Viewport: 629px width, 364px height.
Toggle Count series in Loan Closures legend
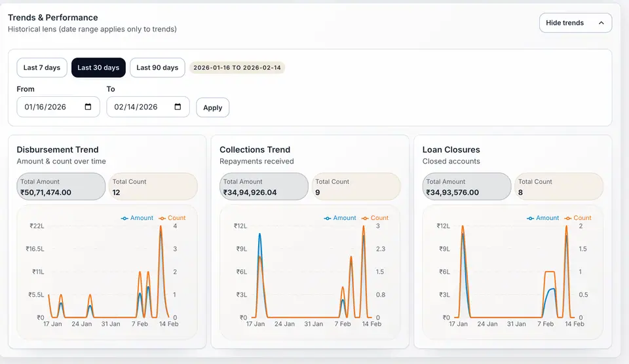point(578,218)
